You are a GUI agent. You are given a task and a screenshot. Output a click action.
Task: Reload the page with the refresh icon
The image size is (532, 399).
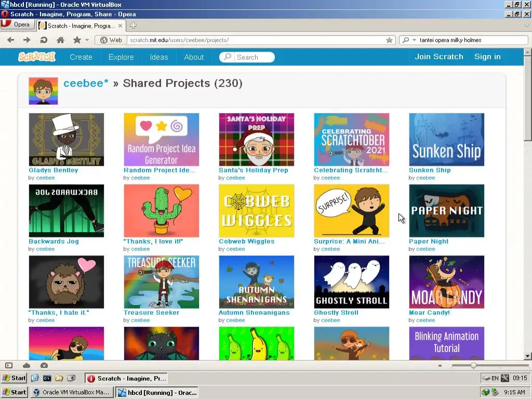pyautogui.click(x=44, y=40)
